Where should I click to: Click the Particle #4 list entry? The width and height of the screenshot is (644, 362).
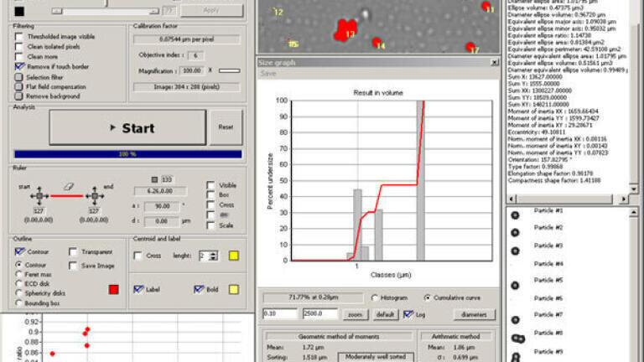pos(548,263)
